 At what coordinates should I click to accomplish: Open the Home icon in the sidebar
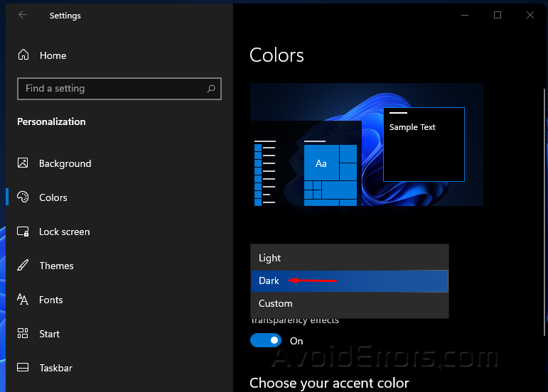point(23,55)
